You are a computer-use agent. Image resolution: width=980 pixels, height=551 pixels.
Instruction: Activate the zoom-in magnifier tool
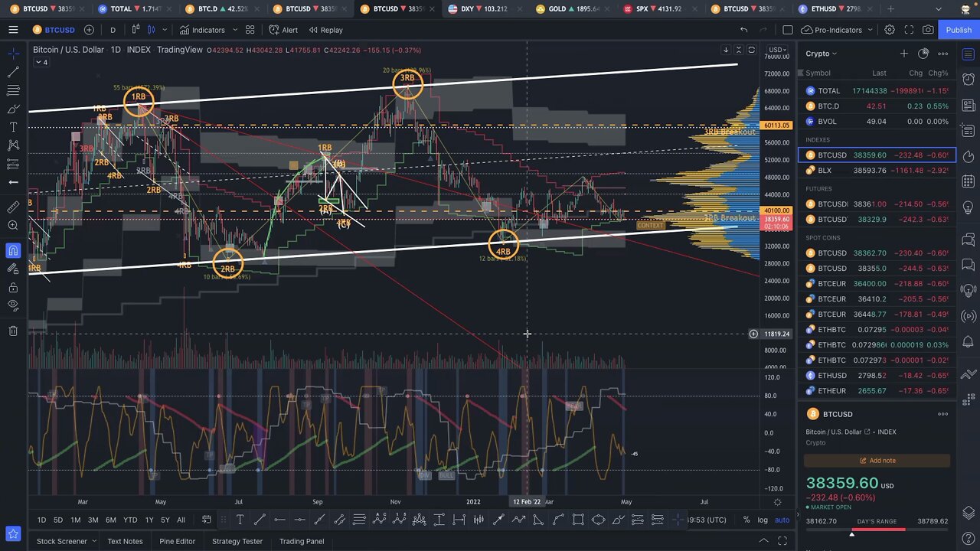(13, 226)
